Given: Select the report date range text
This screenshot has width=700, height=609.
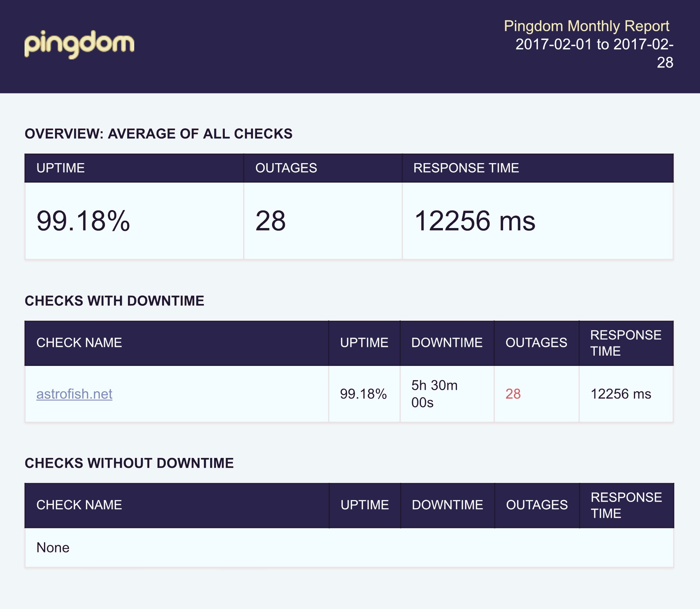Looking at the screenshot, I should coord(594,53).
